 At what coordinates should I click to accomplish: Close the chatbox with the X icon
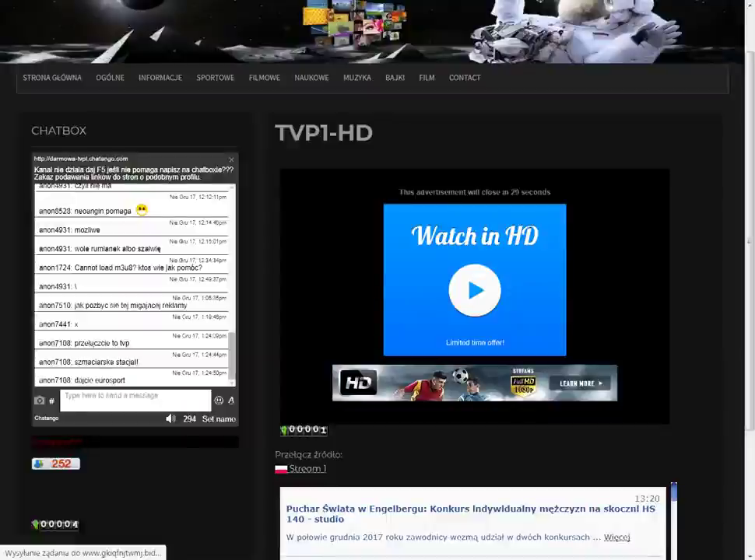[x=231, y=159]
